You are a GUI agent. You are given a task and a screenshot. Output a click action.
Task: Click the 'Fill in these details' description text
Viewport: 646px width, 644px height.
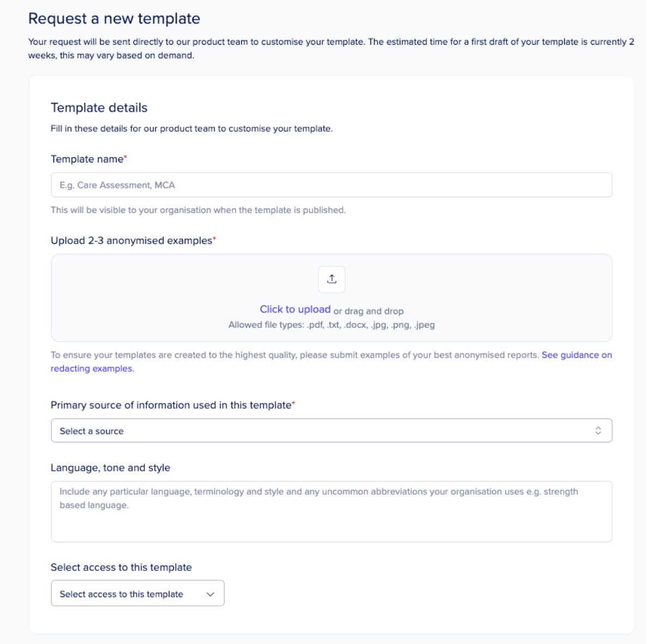tap(191, 129)
